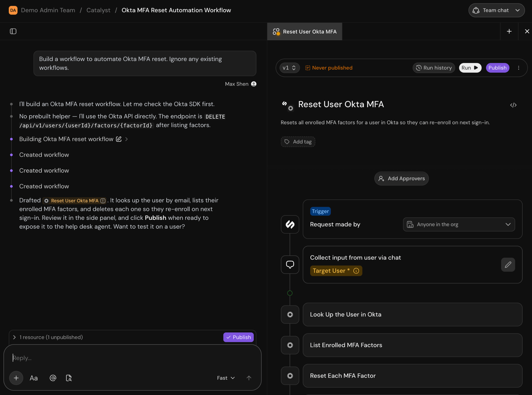Screen dimensions: 532x395
Task: Toggle text formatting Aa
Action: pos(34,378)
